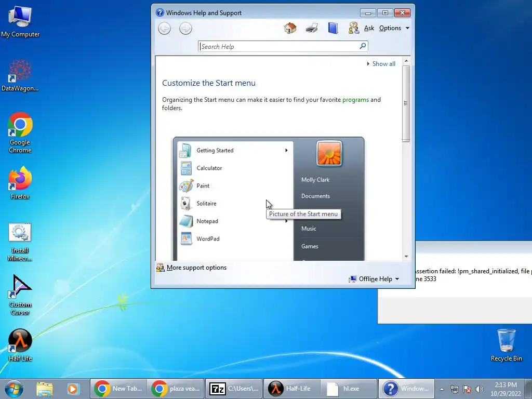Select Half Life desktop shortcut
Image resolution: width=532 pixels, height=399 pixels.
(x=20, y=345)
